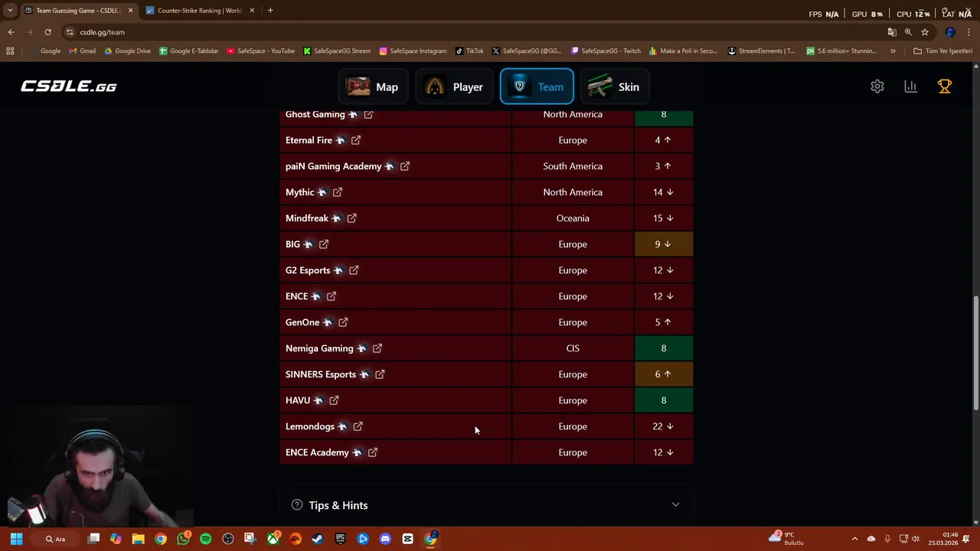The width and height of the screenshot is (980, 551).
Task: Open Eternal Fire external link icon
Action: coord(356,140)
